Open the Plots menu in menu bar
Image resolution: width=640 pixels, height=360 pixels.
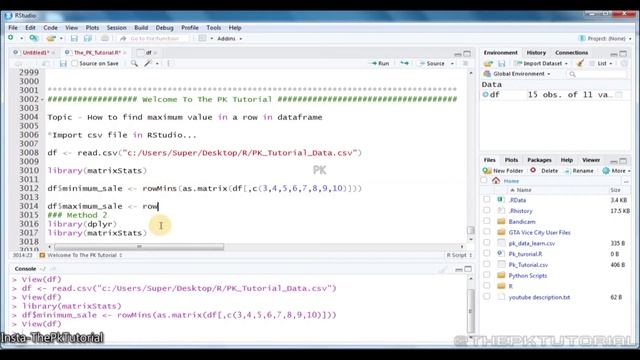[x=92, y=28]
